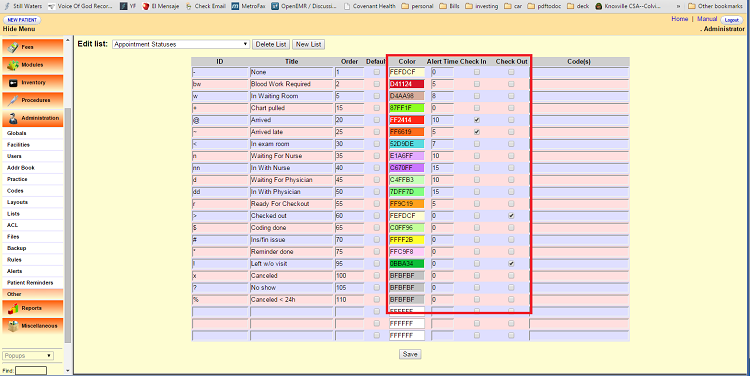The image size is (750, 376).
Task: Open the car bookmarks folder
Action: pyautogui.click(x=513, y=6)
